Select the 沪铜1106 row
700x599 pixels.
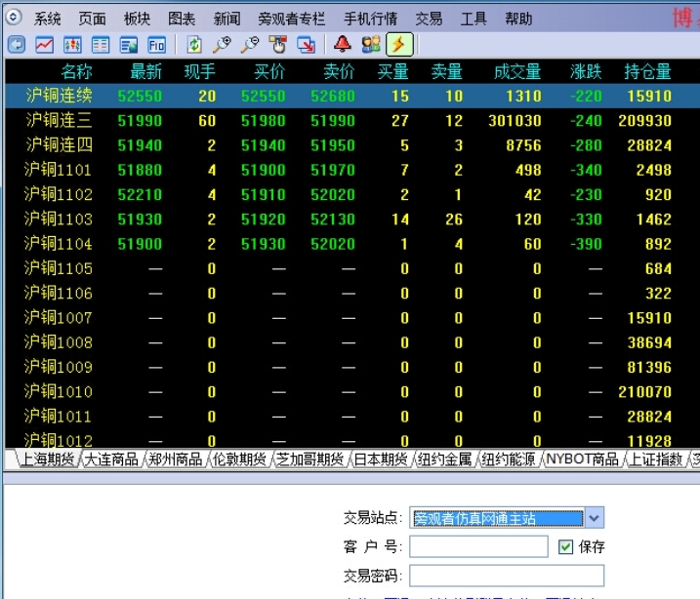point(351,293)
